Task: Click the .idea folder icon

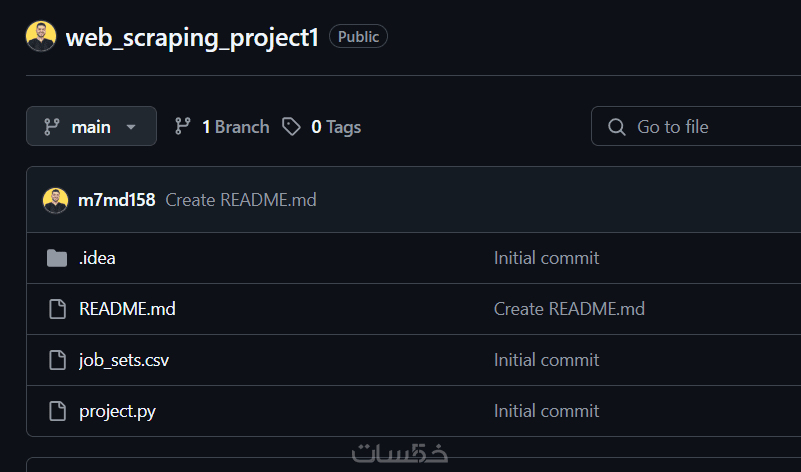Action: click(x=57, y=258)
